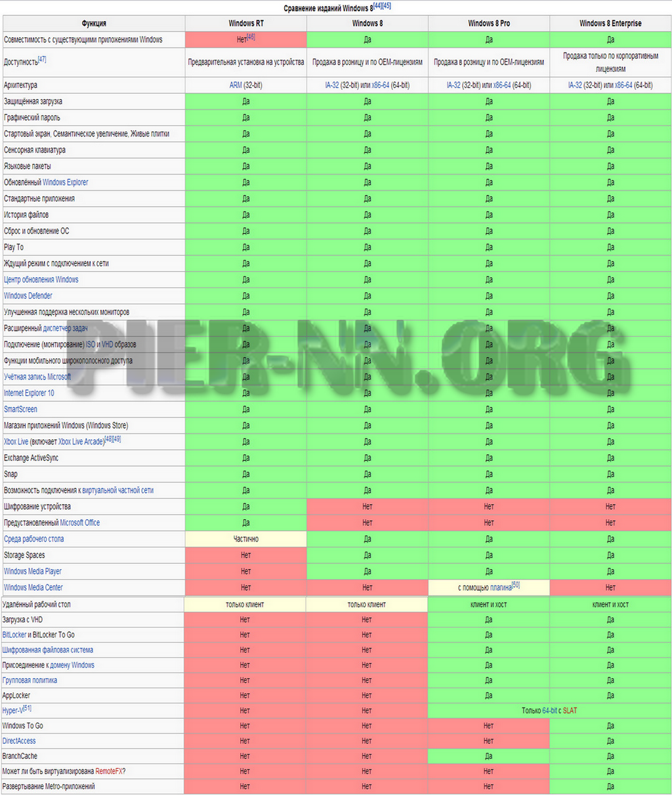
Task: Click the 'AppLocker' row label
Action: 16,696
